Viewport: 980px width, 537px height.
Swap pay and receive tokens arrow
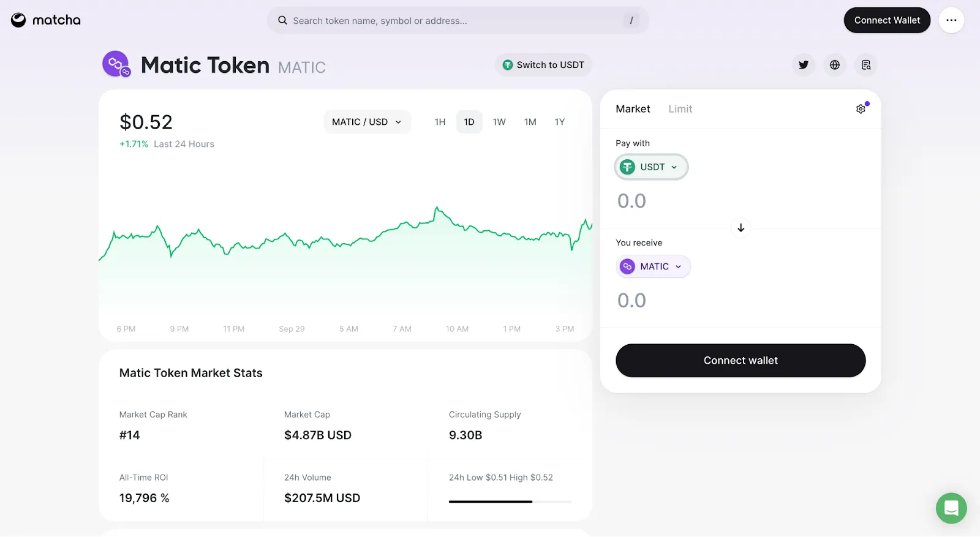[741, 228]
